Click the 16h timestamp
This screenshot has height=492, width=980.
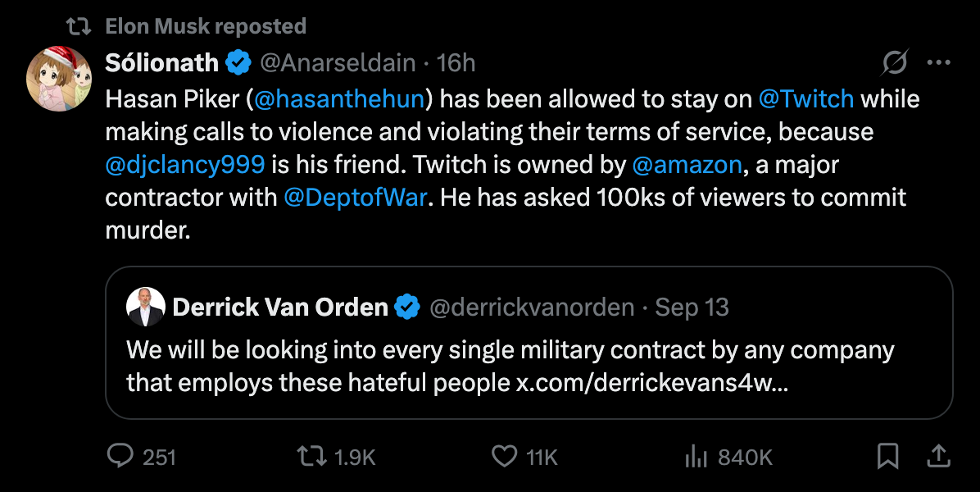[x=456, y=62]
